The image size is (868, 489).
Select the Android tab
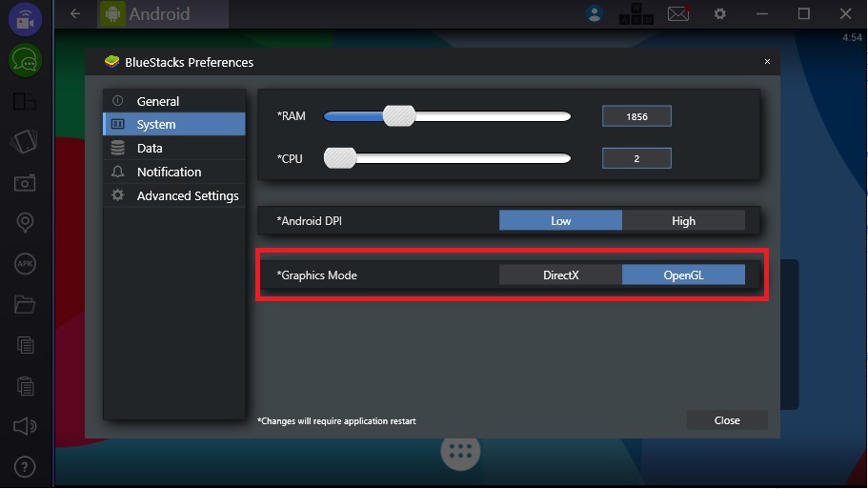(163, 14)
